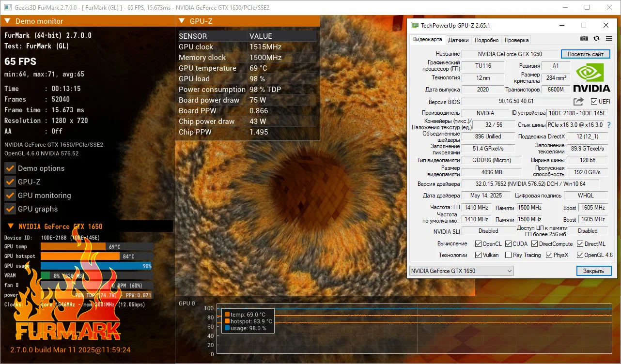Click the GPU temperature row in sensor table

point(247,68)
